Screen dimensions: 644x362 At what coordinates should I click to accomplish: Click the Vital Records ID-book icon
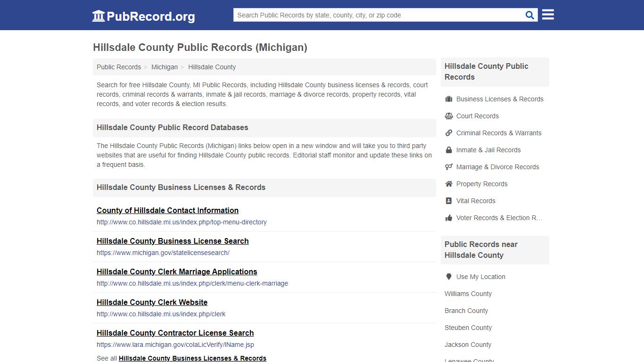coord(449,201)
